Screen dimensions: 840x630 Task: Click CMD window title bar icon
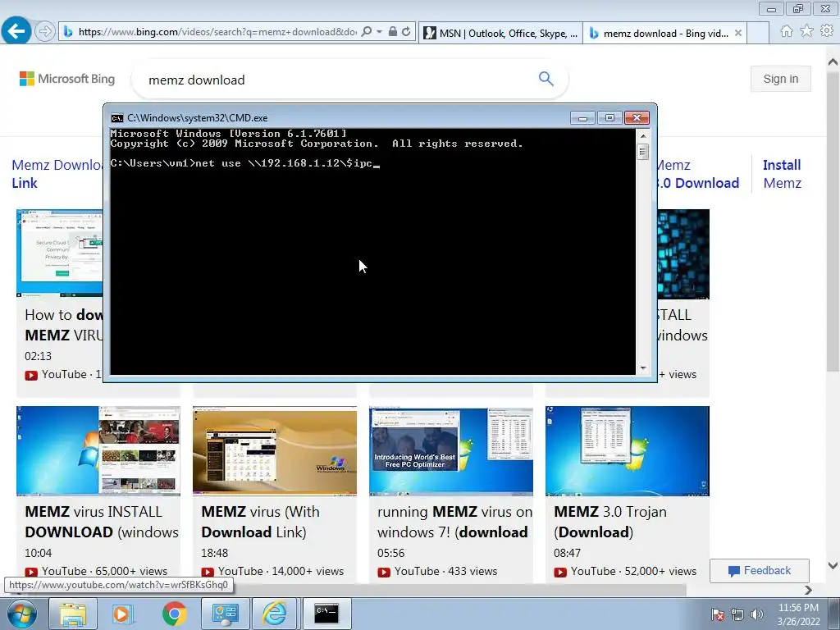116,118
